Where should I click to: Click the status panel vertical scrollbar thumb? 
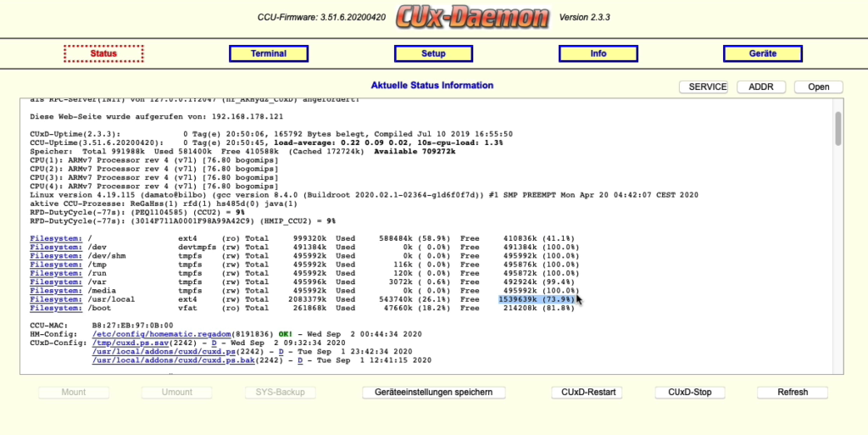(x=838, y=128)
